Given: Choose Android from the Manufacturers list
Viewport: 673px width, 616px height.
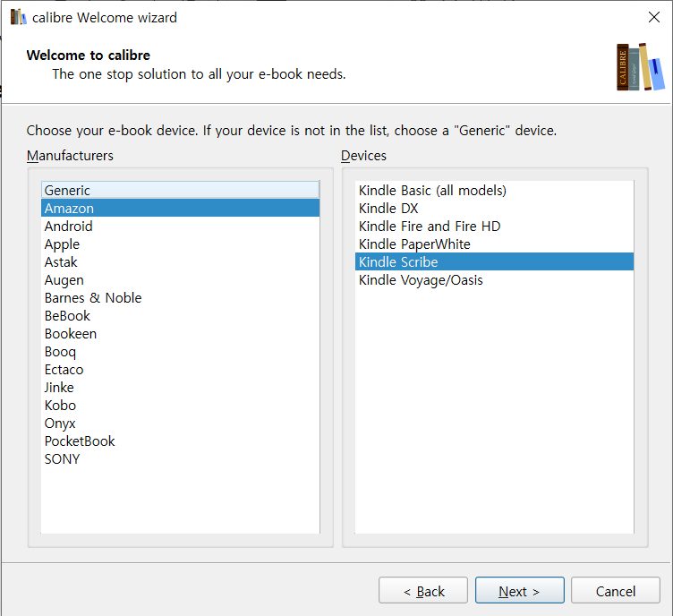Looking at the screenshot, I should click(180, 226).
